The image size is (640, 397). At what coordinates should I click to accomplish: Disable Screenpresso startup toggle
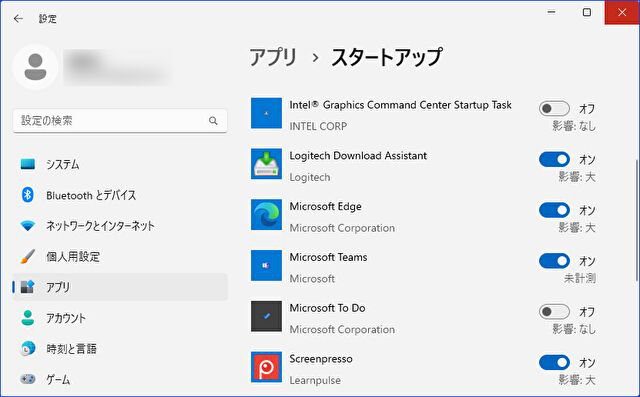point(554,362)
